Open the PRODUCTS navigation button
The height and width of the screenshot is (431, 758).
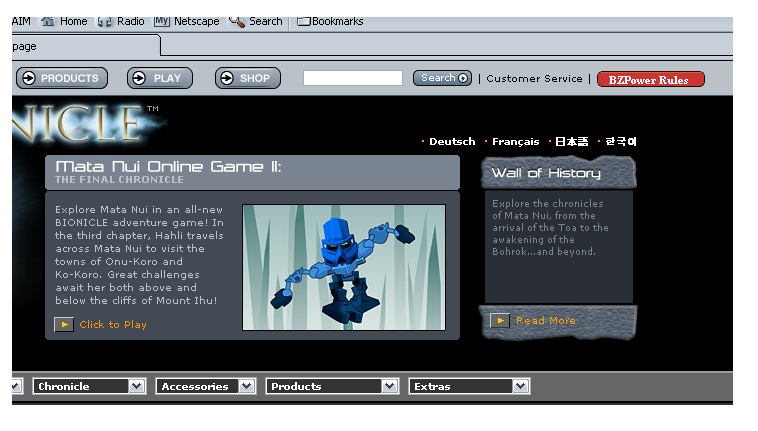click(62, 78)
